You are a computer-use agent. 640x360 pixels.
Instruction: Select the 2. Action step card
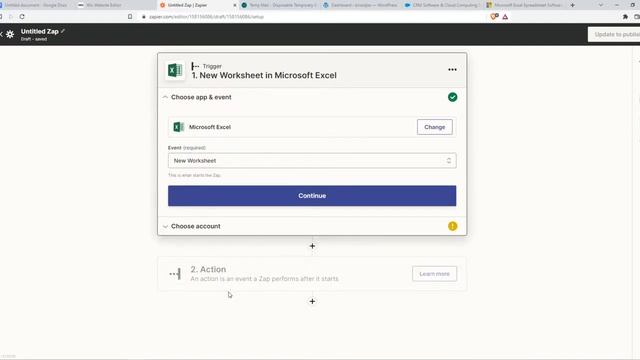click(x=312, y=274)
